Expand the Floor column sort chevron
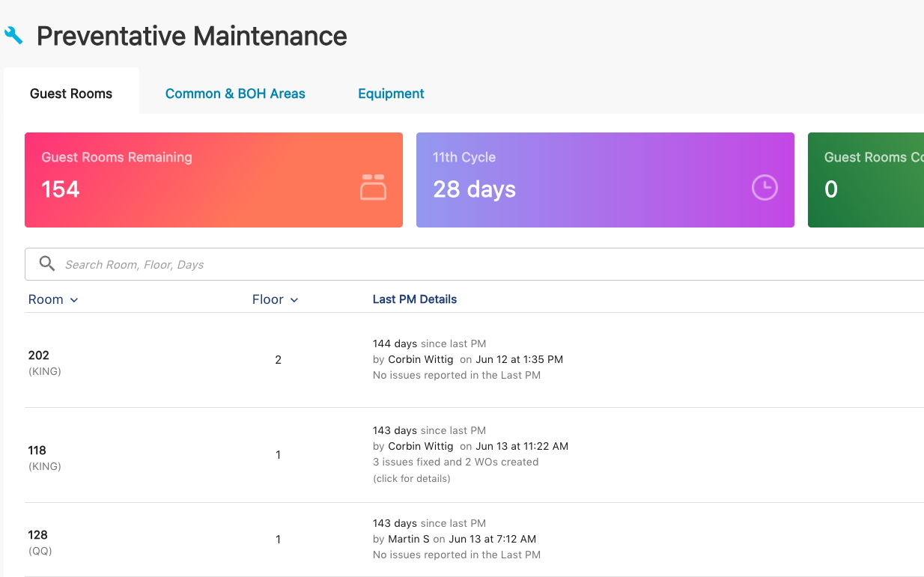The width and height of the screenshot is (924, 577). click(x=294, y=300)
